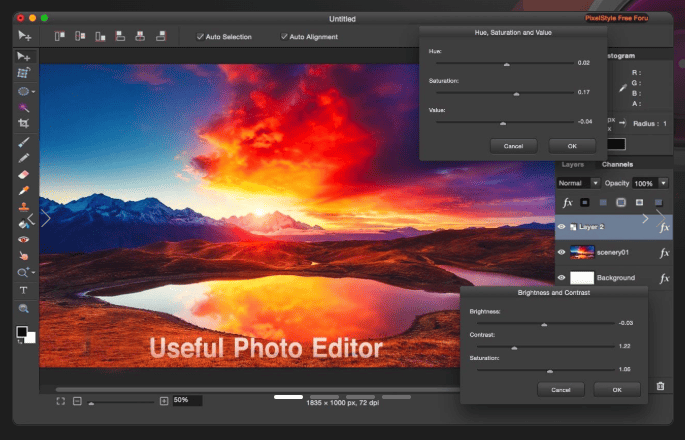Select the Paint Bucket tool

pos(24,224)
